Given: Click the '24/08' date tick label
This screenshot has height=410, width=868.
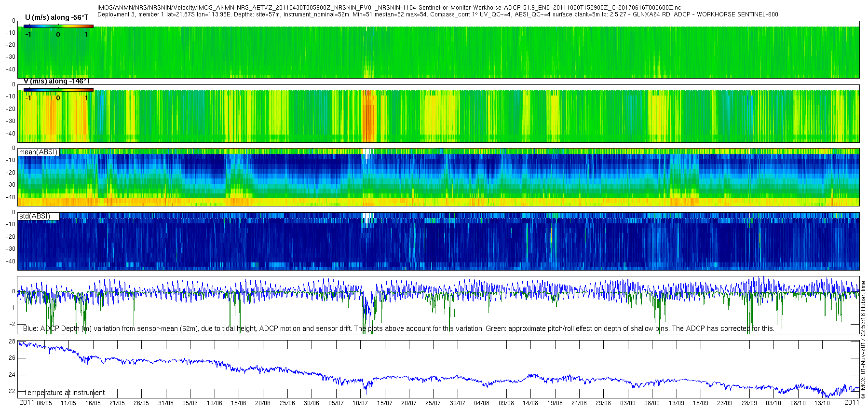Looking at the screenshot, I should [579, 403].
